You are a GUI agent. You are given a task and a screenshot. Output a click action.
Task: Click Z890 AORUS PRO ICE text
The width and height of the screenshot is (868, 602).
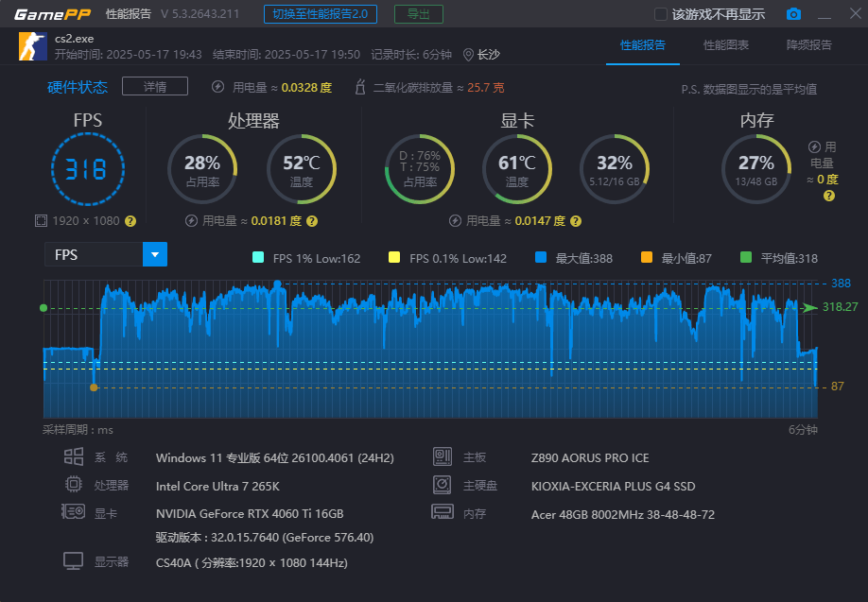coord(590,458)
